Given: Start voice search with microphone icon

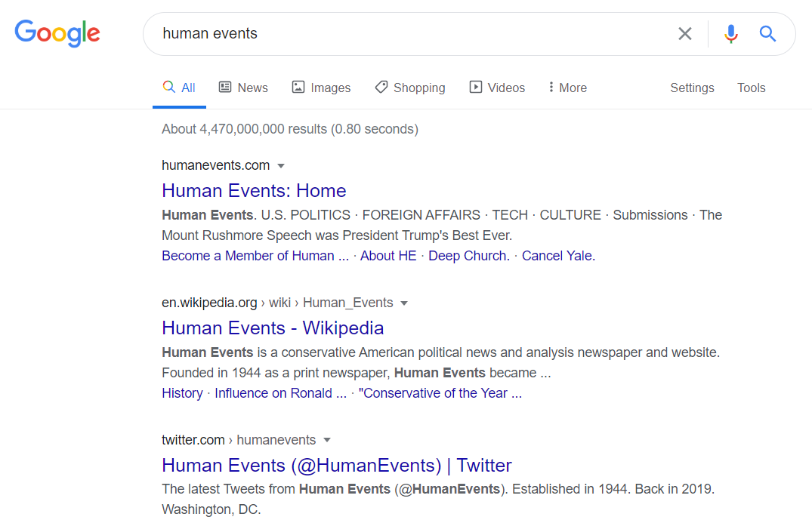Looking at the screenshot, I should click(730, 34).
